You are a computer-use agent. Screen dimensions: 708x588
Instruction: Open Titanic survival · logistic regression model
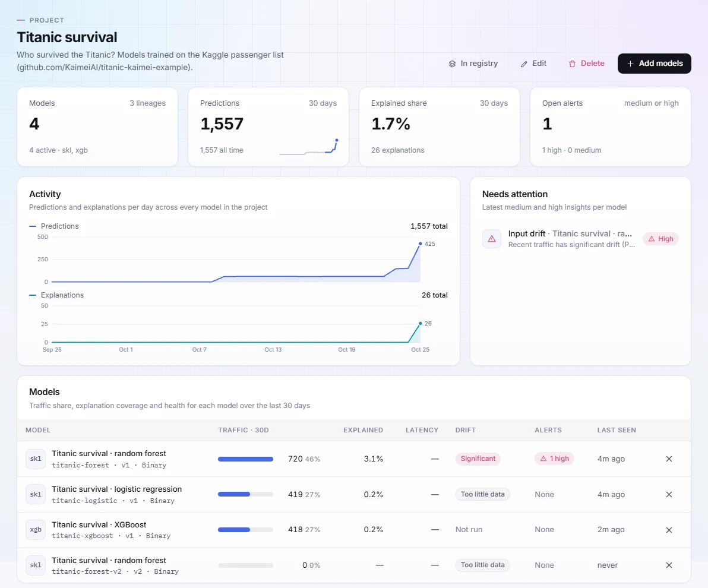coord(116,489)
